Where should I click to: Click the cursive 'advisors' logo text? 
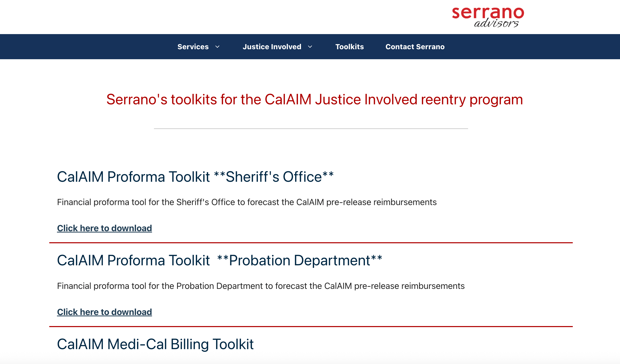click(496, 23)
